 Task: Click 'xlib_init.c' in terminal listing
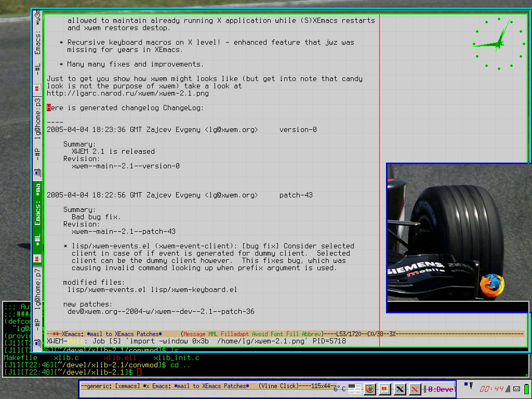177,358
